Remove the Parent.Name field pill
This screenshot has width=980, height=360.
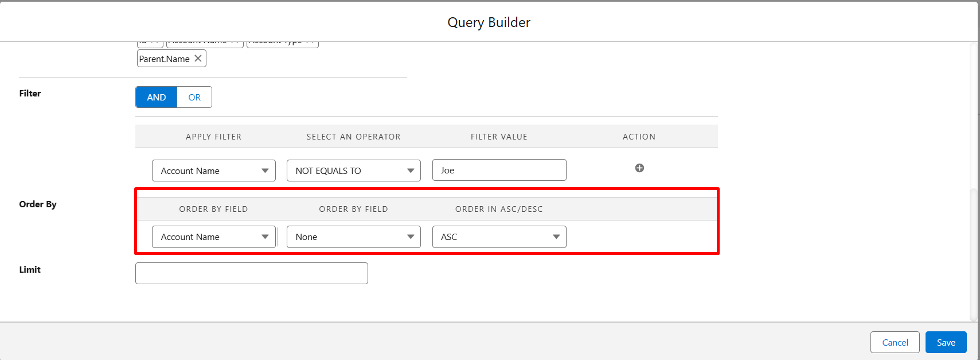pyautogui.click(x=198, y=59)
